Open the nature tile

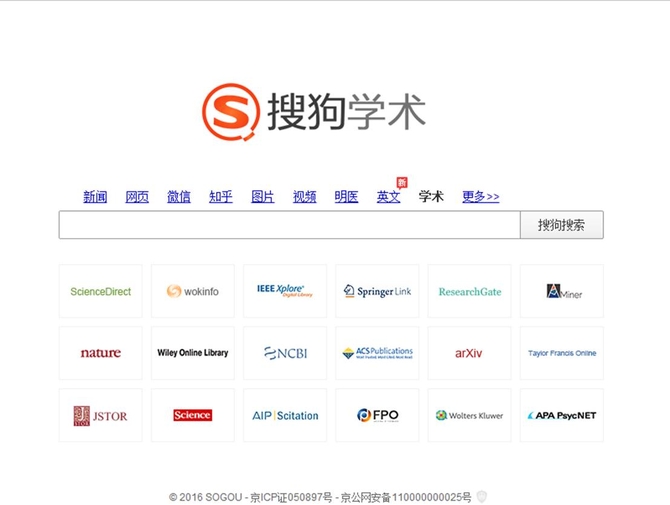pyautogui.click(x=100, y=353)
